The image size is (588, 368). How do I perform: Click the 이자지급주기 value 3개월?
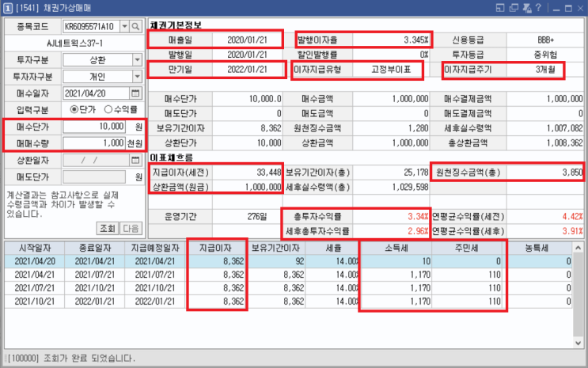tap(545, 70)
